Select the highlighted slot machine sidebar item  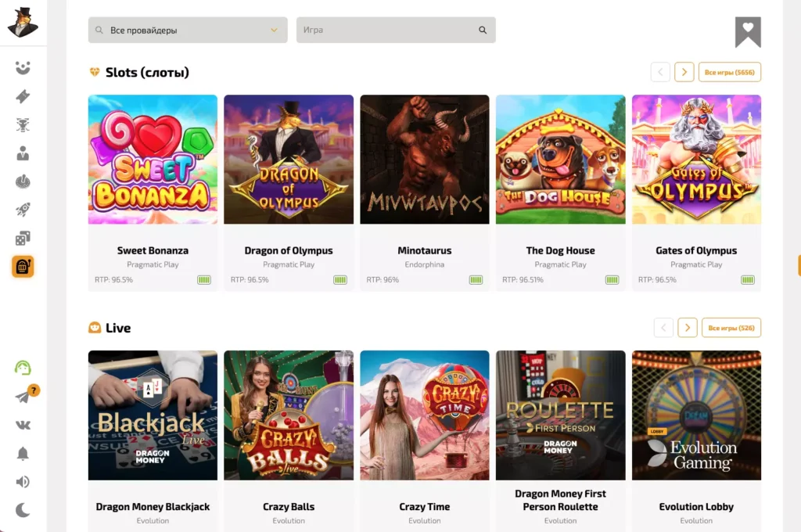pyautogui.click(x=23, y=267)
